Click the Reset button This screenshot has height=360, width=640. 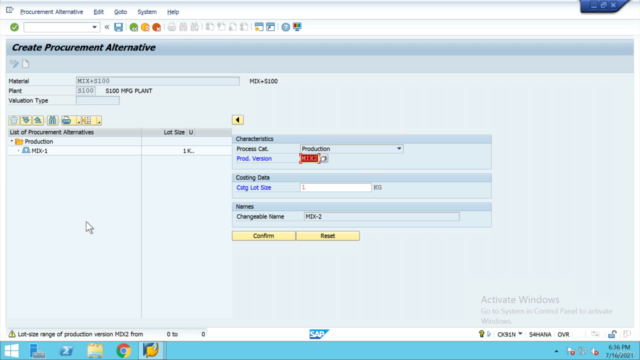[328, 236]
